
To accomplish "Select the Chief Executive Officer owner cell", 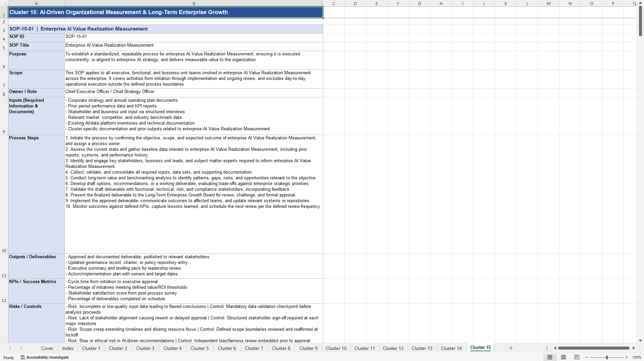I will (194, 93).
